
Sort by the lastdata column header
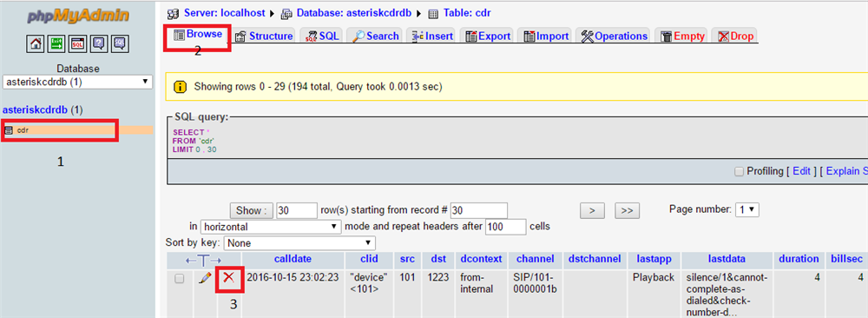727,259
